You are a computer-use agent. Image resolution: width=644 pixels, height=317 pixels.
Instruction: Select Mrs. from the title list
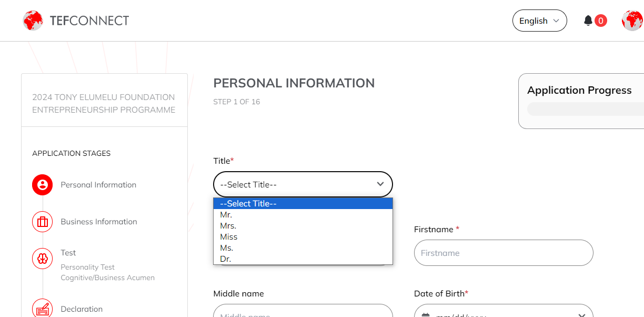coord(303,226)
